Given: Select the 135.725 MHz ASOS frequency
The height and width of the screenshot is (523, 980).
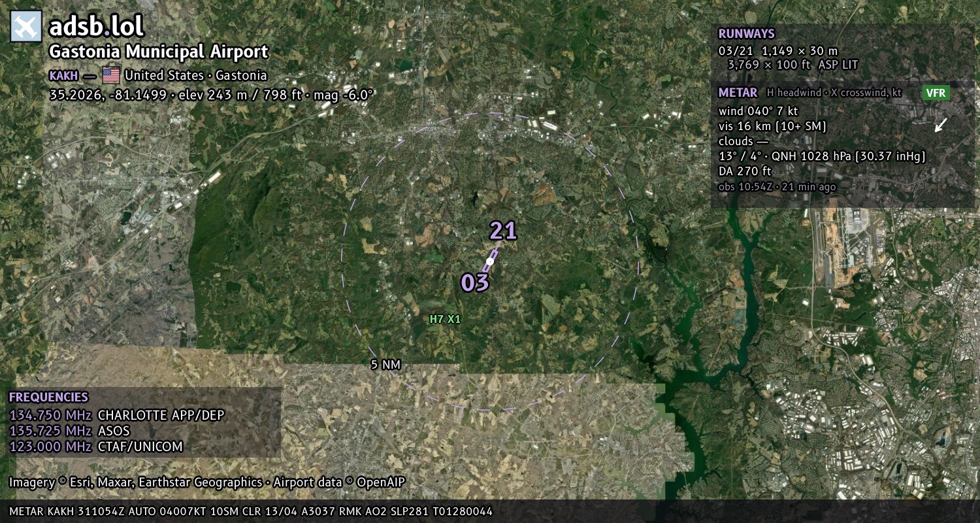Looking at the screenshot, I should click(70, 431).
